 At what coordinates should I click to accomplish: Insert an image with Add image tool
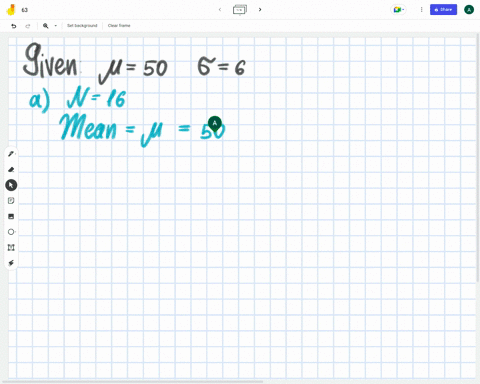tap(11, 216)
